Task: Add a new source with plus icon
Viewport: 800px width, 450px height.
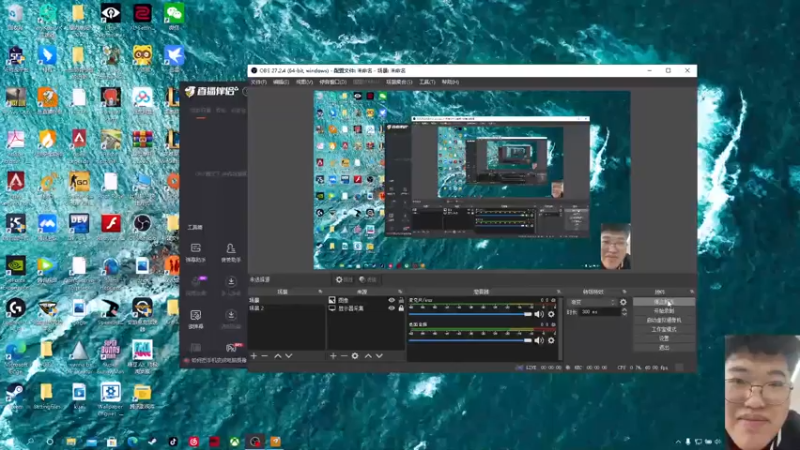Action: point(333,356)
